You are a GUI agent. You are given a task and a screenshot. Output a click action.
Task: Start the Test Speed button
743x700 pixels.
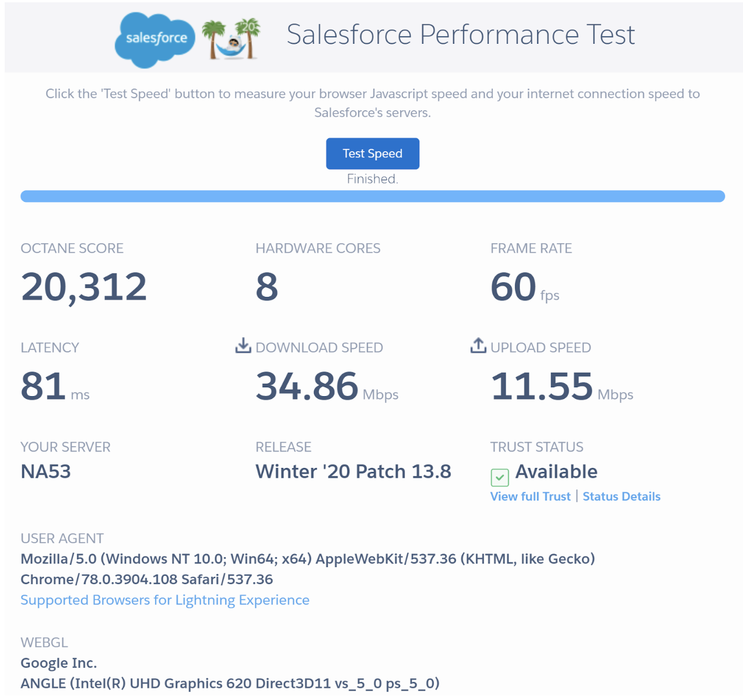coord(373,153)
